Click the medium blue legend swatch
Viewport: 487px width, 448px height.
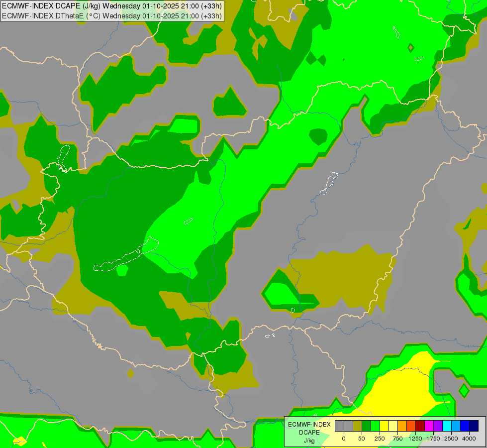tap(465, 426)
